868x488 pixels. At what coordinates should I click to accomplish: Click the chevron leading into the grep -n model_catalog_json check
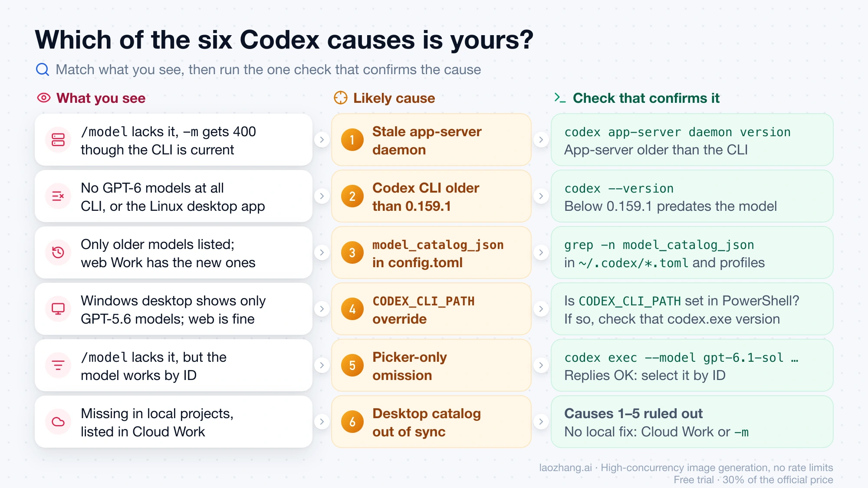541,252
